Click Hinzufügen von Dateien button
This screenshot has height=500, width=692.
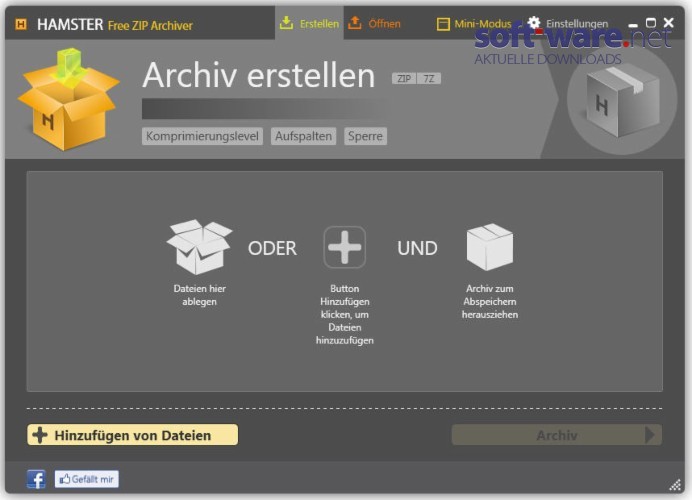click(x=132, y=435)
